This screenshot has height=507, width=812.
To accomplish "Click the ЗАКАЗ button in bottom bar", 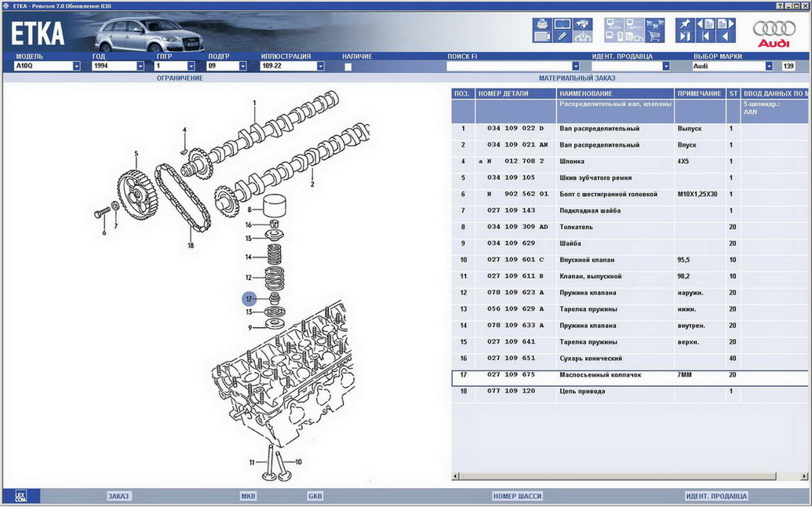I will click(x=118, y=496).
